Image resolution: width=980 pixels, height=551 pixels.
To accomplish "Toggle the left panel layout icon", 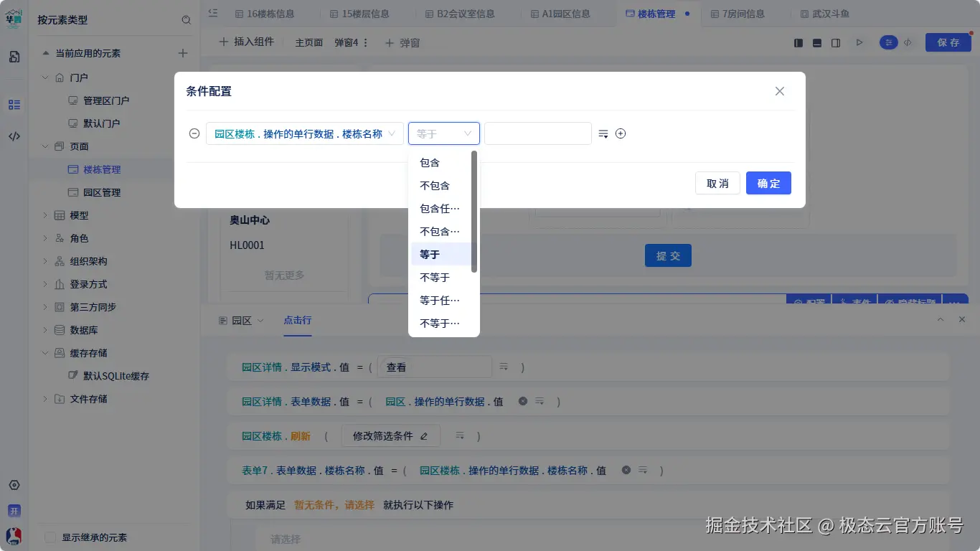I will pos(798,43).
